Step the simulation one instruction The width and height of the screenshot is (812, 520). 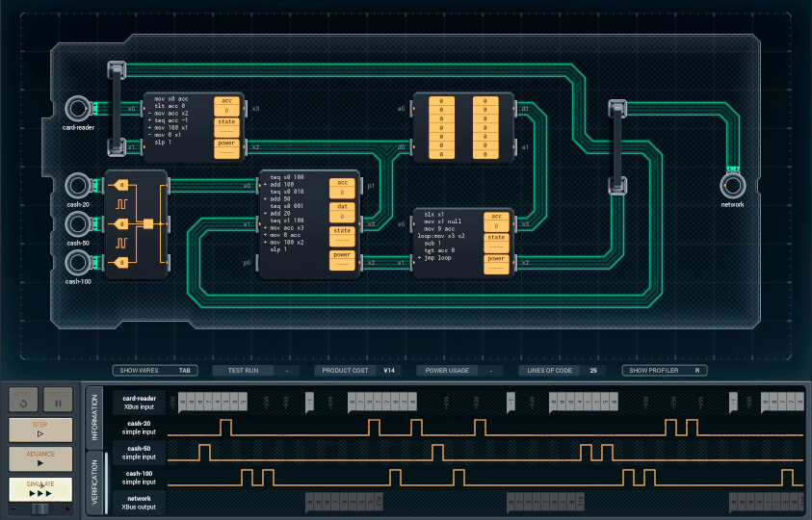point(40,429)
